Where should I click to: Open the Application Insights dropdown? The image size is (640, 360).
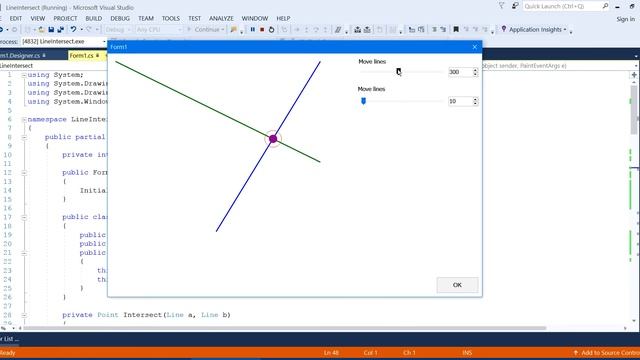(x=565, y=29)
